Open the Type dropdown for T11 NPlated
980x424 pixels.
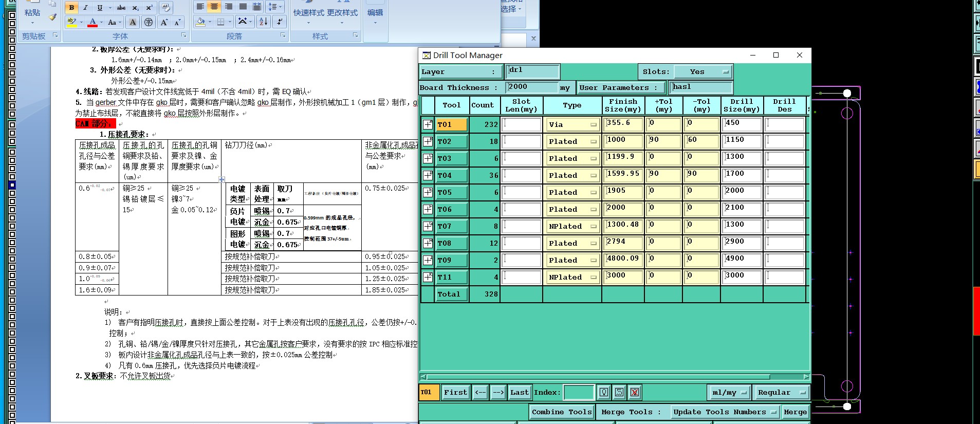pyautogui.click(x=572, y=277)
